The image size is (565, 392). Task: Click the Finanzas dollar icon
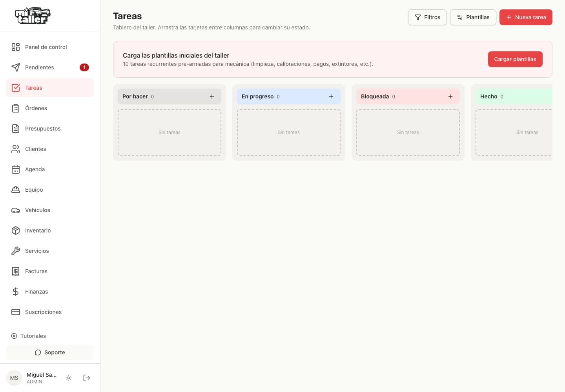pyautogui.click(x=16, y=292)
